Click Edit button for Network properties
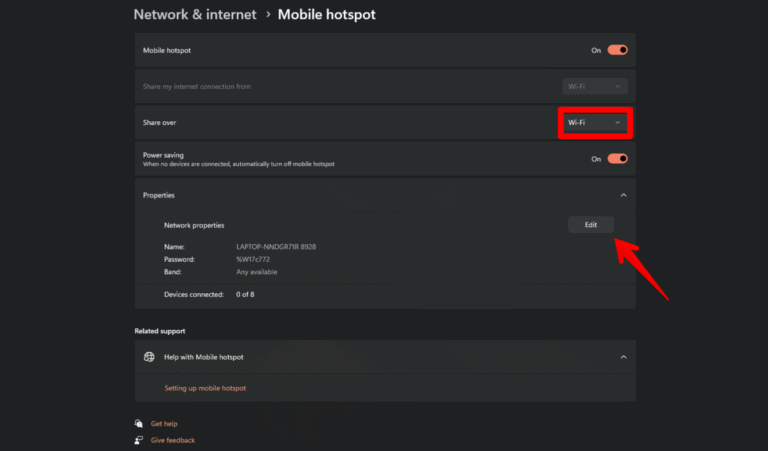Image resolution: width=768 pixels, height=451 pixels. [590, 225]
